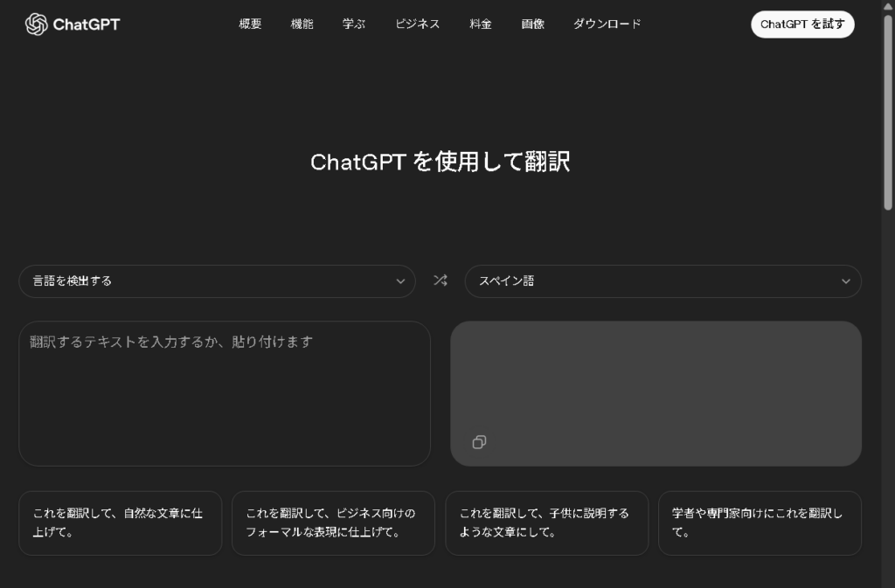Open the 料金 pricing page
The height and width of the screenshot is (588, 895).
[x=481, y=24]
